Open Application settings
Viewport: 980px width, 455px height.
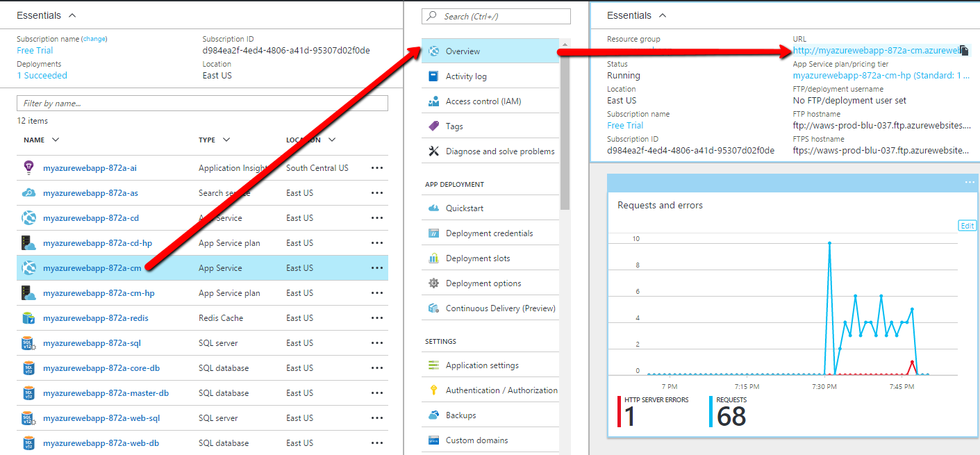490,365
